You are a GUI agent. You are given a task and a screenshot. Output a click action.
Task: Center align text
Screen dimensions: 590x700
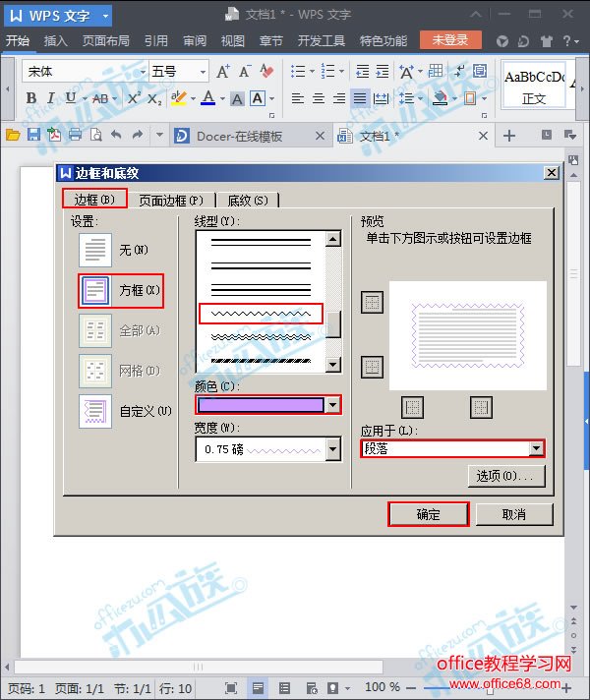pos(319,97)
